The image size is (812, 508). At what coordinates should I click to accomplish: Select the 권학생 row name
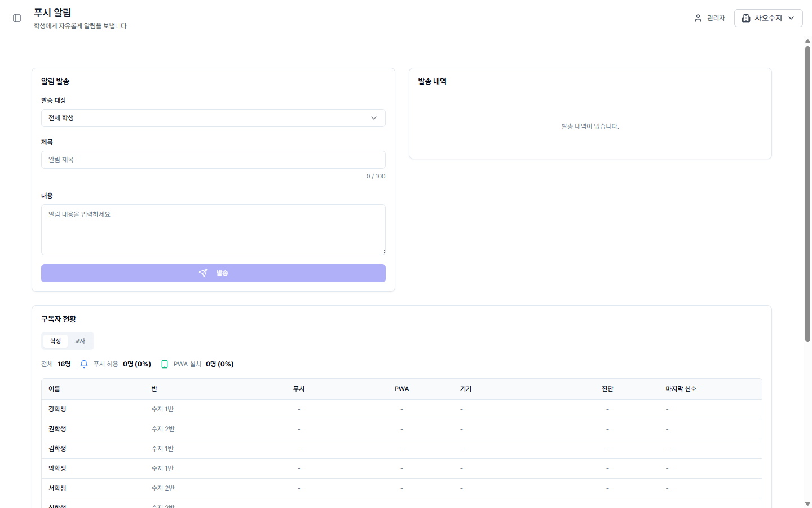tap(58, 429)
